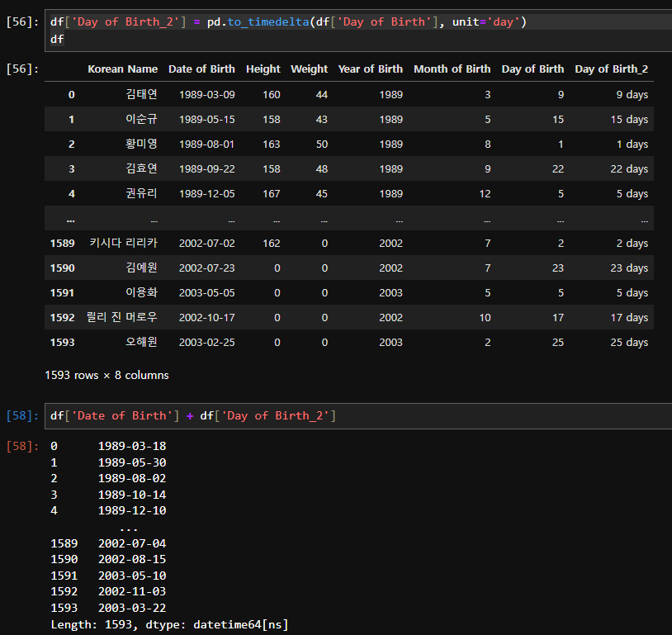672x635 pixels.
Task: Click weight value 50 in row 2
Action: point(322,145)
